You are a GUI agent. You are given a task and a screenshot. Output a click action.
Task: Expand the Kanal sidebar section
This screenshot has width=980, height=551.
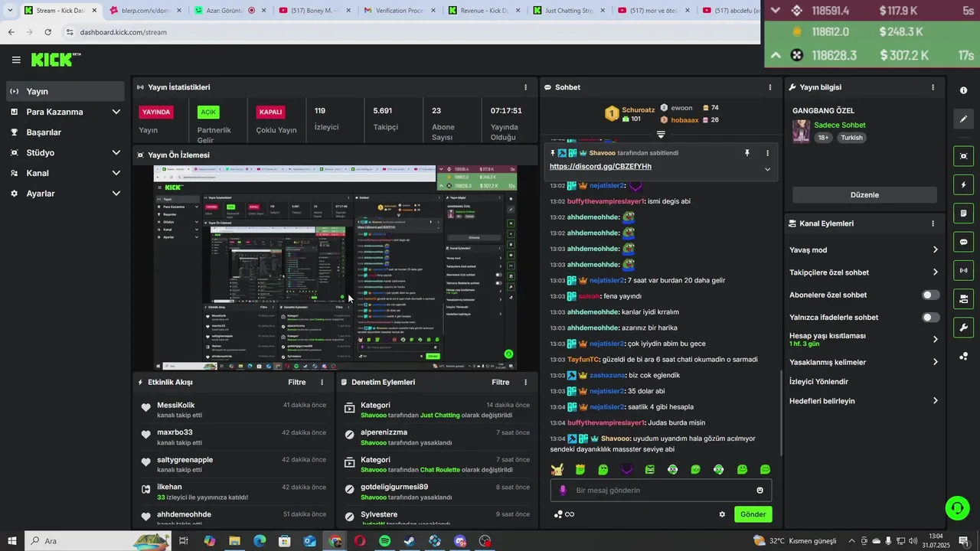point(116,173)
